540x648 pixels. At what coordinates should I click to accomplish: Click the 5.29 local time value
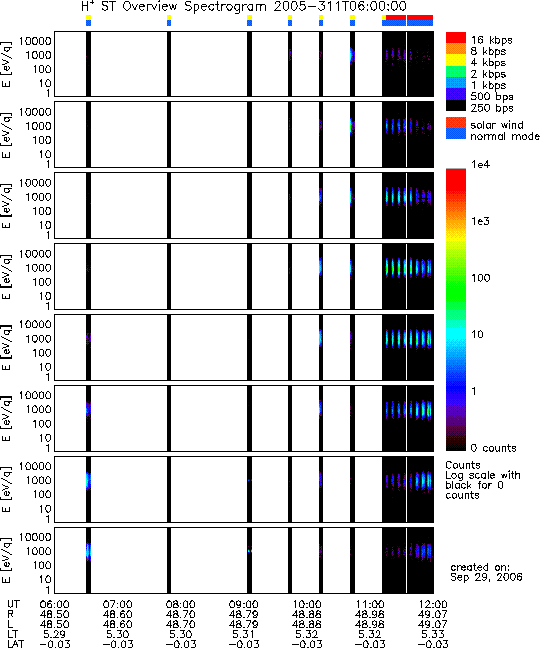55,634
